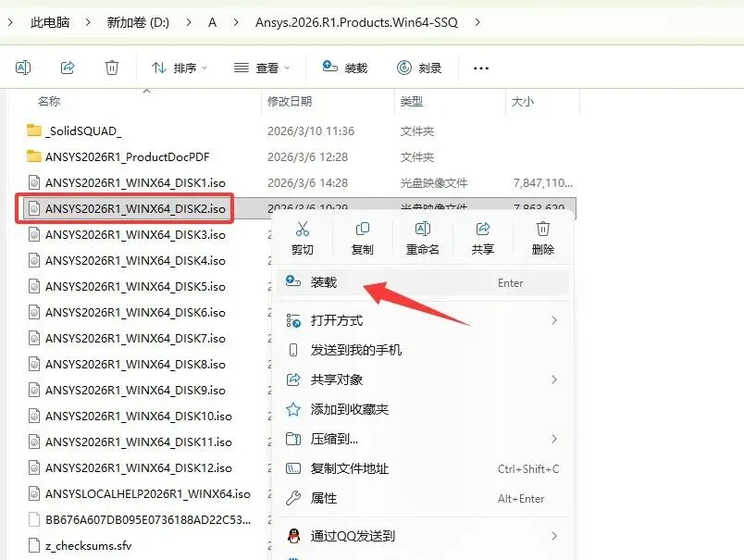This screenshot has height=560, width=744.
Task: Open the 查看 view dropdown
Action: point(262,68)
